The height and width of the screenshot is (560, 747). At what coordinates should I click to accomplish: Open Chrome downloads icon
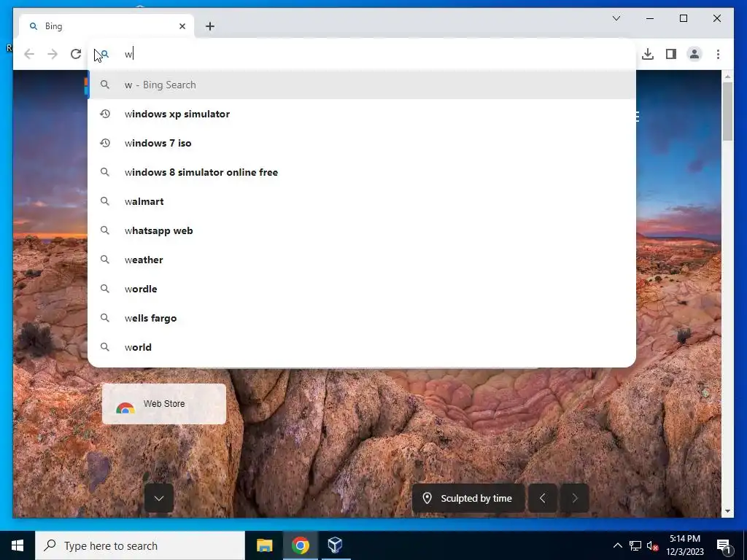(648, 54)
